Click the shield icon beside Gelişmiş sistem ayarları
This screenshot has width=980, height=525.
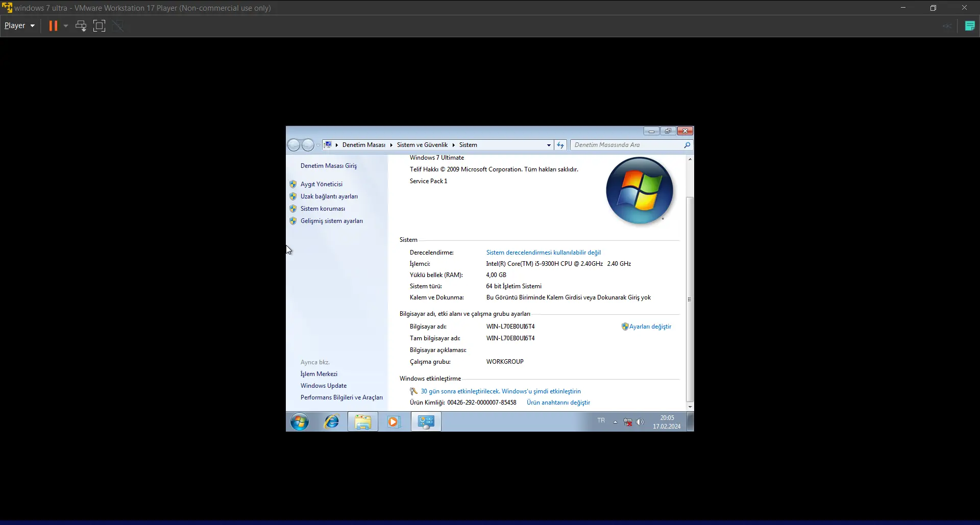click(x=293, y=221)
